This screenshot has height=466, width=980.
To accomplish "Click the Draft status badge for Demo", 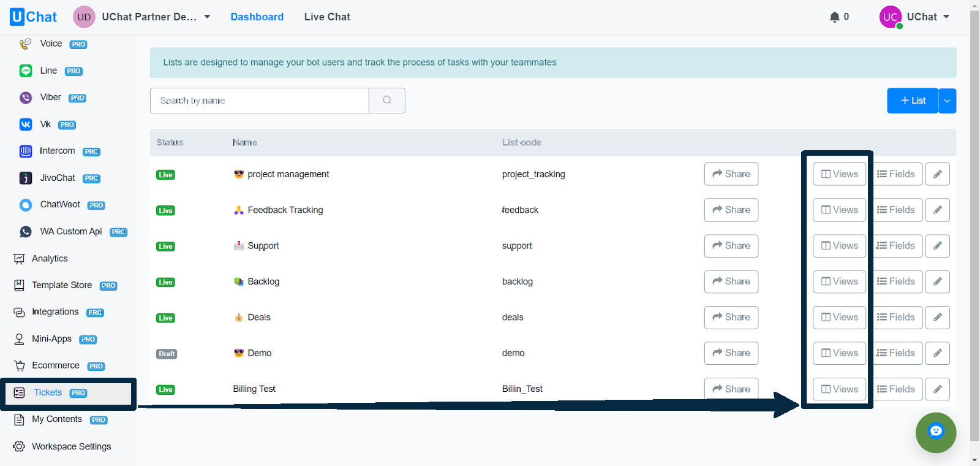I will click(x=167, y=354).
